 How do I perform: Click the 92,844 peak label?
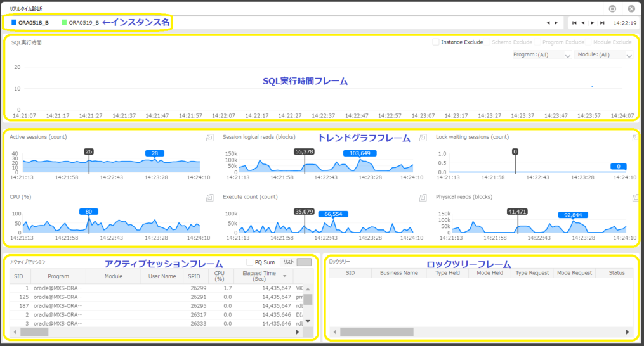point(573,215)
